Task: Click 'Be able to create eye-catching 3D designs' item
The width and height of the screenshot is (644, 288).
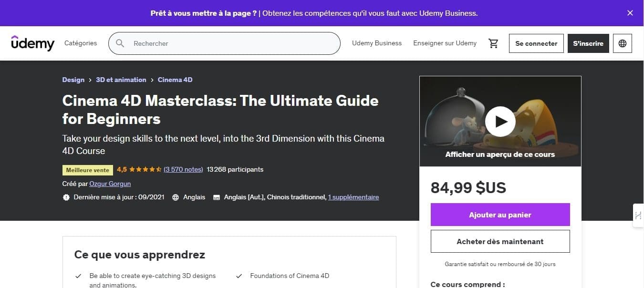Action: 153,280
